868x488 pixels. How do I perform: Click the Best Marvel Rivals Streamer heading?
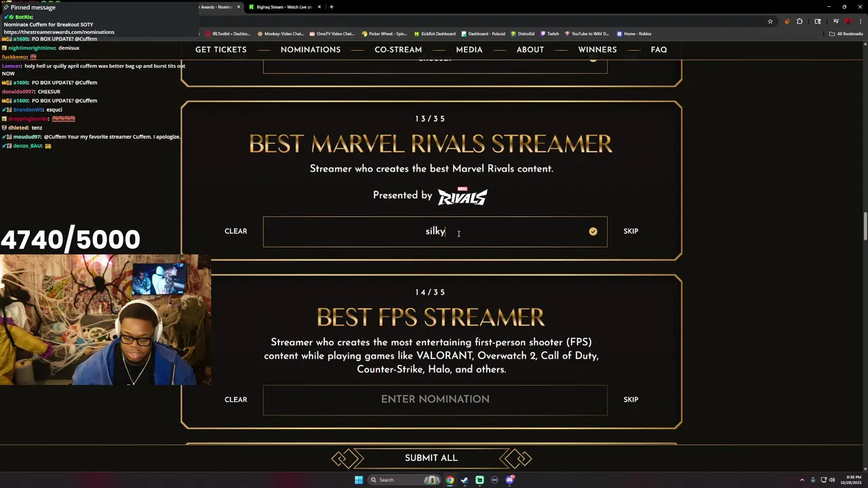pos(431,144)
